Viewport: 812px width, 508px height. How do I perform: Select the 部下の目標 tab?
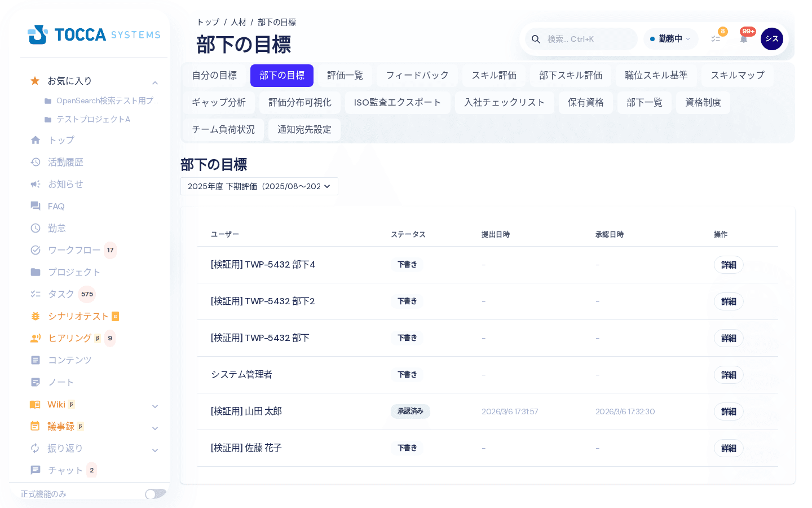[x=282, y=76]
